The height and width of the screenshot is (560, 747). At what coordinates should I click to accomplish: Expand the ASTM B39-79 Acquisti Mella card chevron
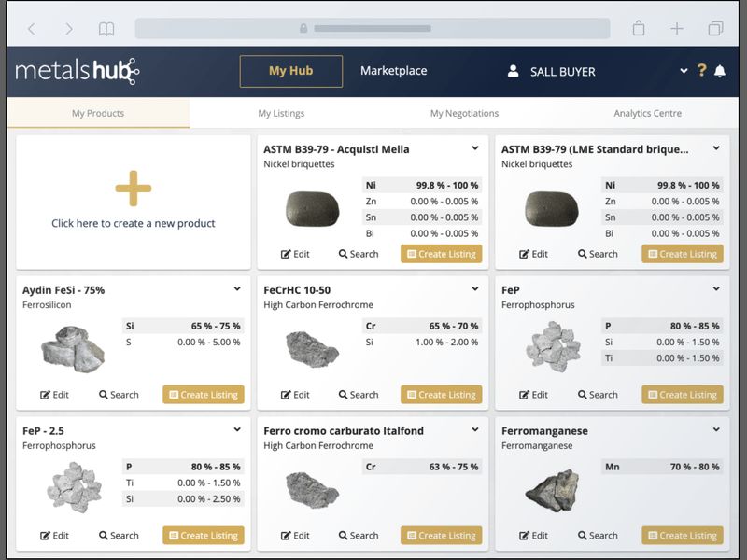(x=475, y=148)
